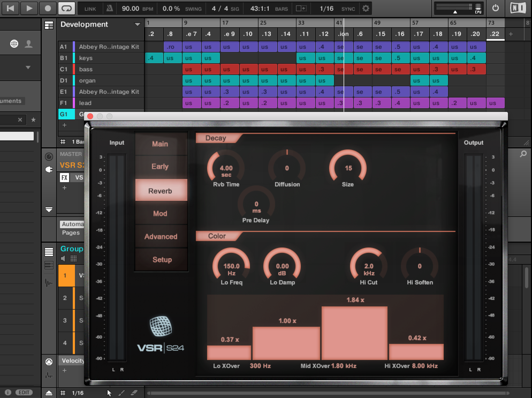Click the favorites star icon
Screen dimensions: 532x398
pos(33,120)
